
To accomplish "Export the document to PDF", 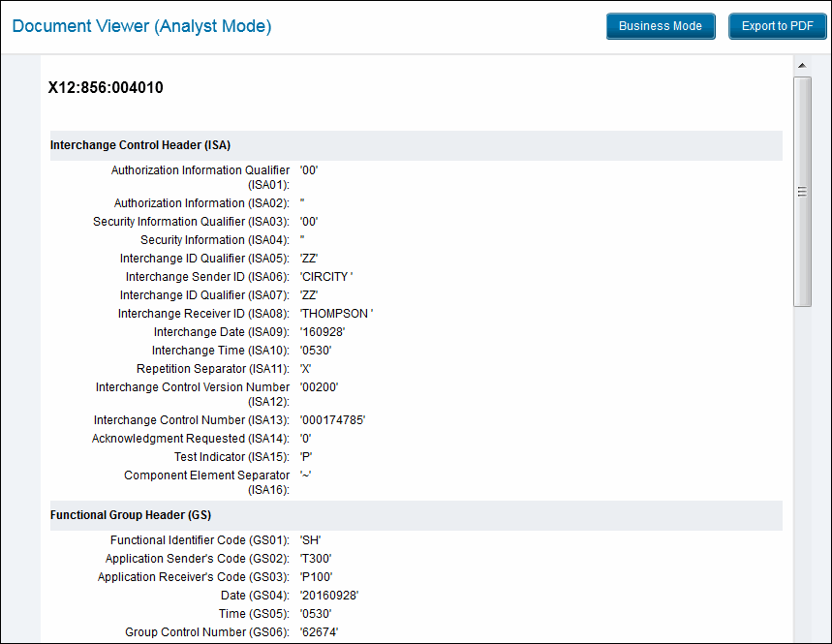I will click(x=777, y=26).
